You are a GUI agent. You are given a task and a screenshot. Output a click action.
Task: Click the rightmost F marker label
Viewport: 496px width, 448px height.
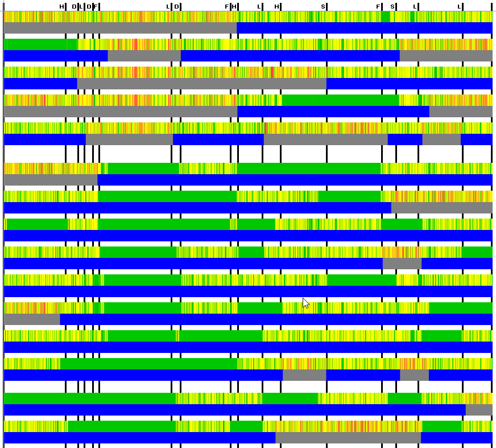(378, 7)
